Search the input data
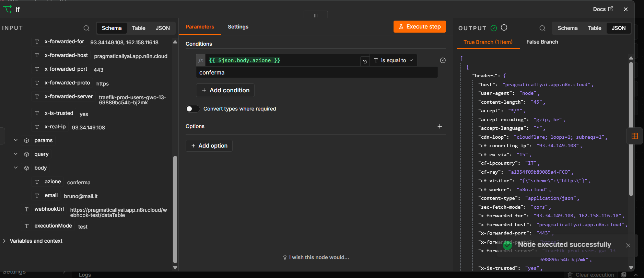 pyautogui.click(x=86, y=28)
